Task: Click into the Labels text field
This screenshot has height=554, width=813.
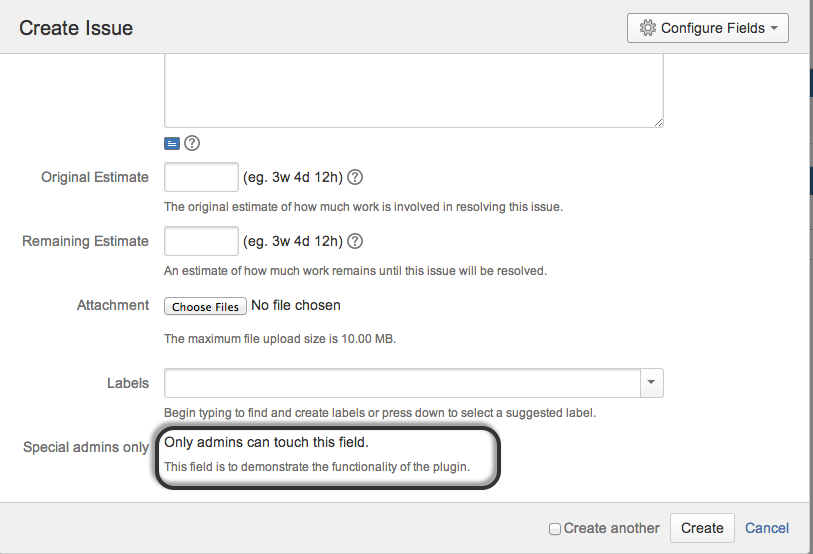Action: click(402, 383)
